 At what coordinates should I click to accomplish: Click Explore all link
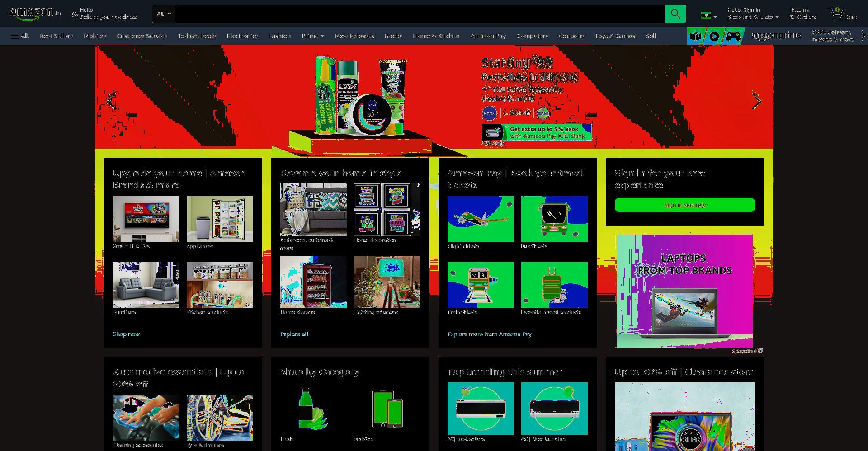(294, 334)
